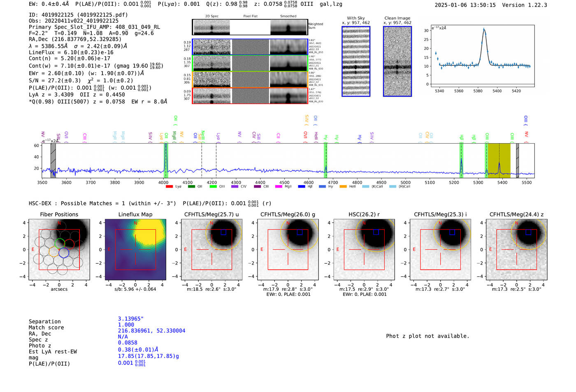Click the Phot z plot not available message
Screen dimensions: 576x392
click(x=427, y=336)
